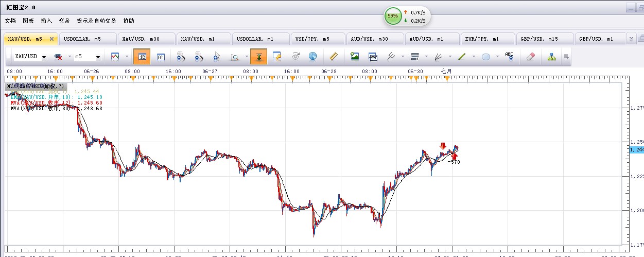Image resolution: width=644 pixels, height=257 pixels.
Task: Open the 协助 menu
Action: [129, 21]
